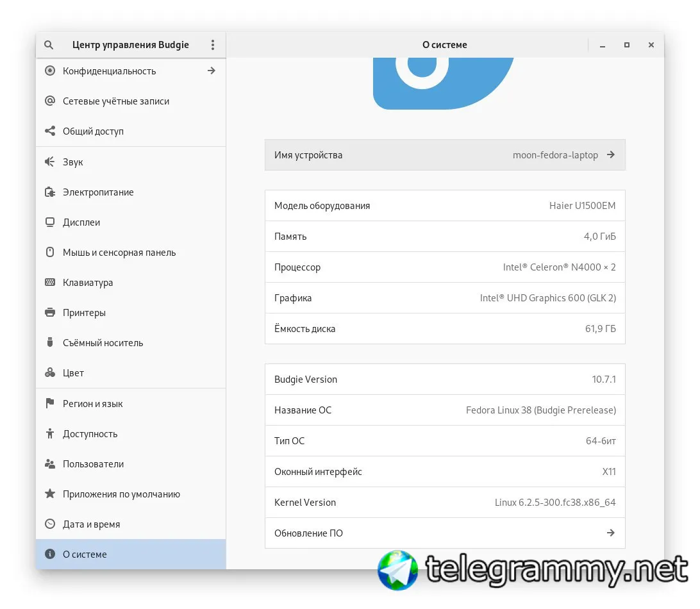700x609 pixels.
Task: Open Мышь и сенсорная панель panel
Action: point(131,253)
